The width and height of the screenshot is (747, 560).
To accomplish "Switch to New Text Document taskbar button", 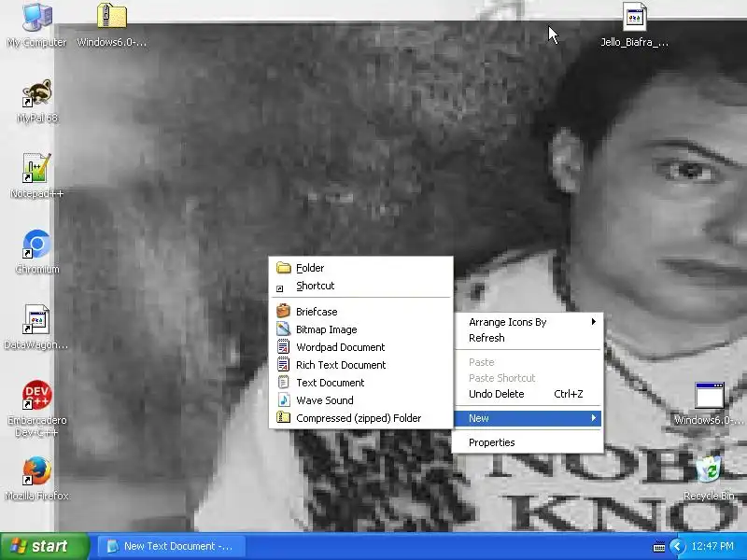I will (172, 546).
